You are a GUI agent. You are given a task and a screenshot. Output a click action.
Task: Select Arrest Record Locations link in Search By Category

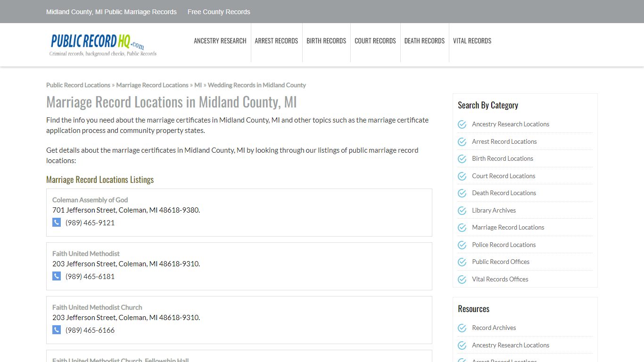504,142
